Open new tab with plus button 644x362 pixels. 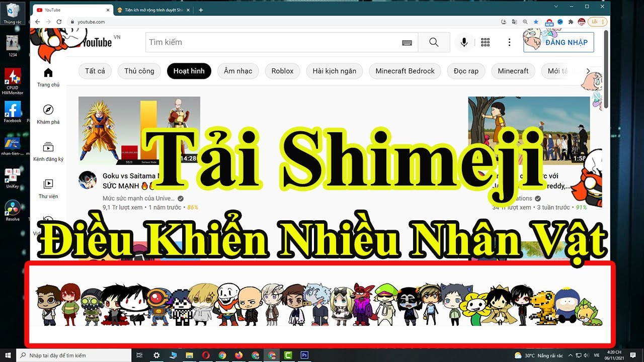201,10
